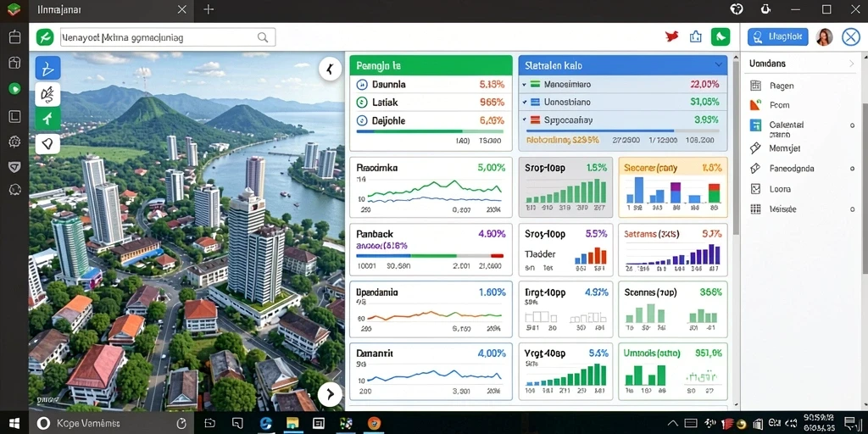Select the green navigation arrow tool on map
Screen dimensions: 868x434
click(x=48, y=119)
